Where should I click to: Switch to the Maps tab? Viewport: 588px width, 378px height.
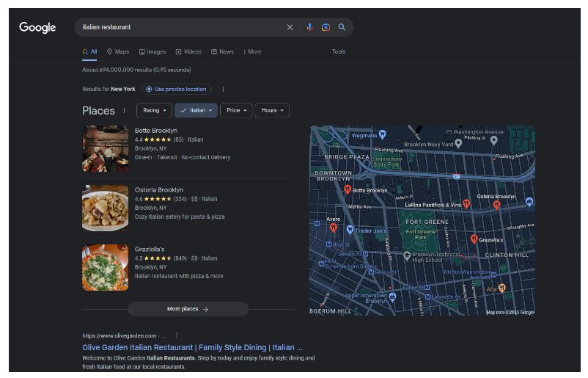pyautogui.click(x=117, y=52)
